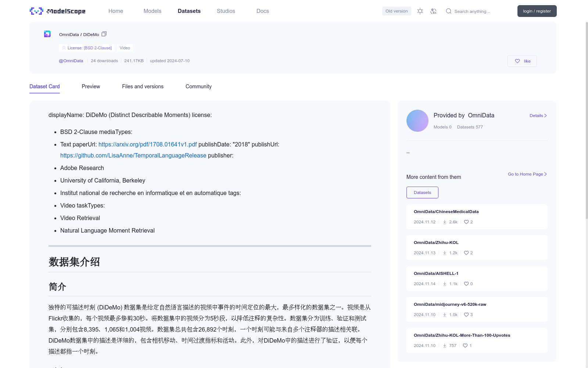Select the Datasets filter button
The width and height of the screenshot is (588, 368).
point(422,192)
